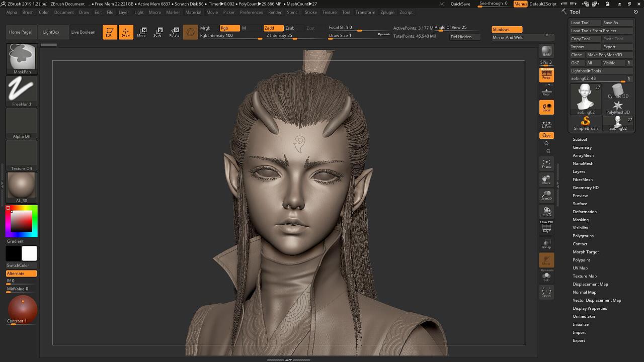Expand the Subtool palette section
Viewport: 644px width, 362px height.
pos(580,139)
